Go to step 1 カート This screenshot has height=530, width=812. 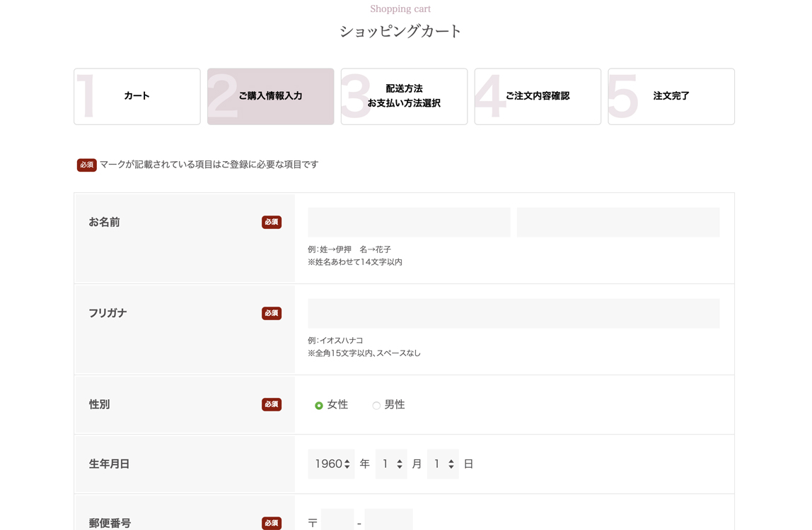pyautogui.click(x=137, y=96)
